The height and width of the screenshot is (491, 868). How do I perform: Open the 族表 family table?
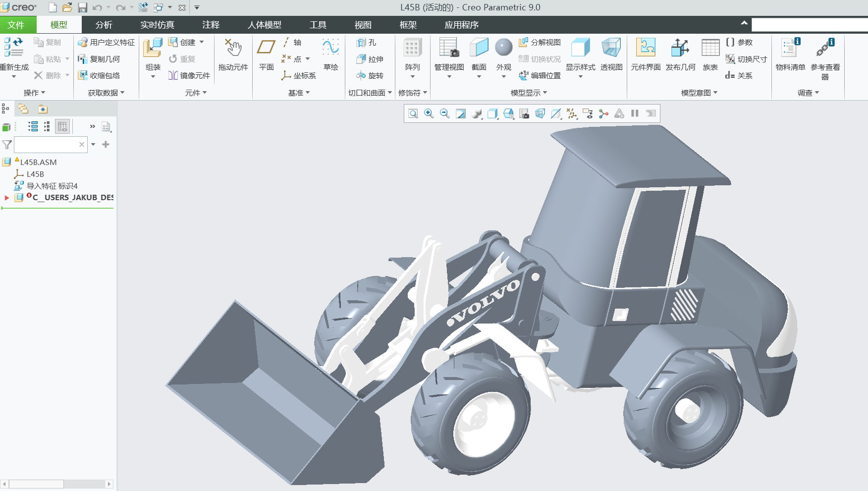point(710,55)
